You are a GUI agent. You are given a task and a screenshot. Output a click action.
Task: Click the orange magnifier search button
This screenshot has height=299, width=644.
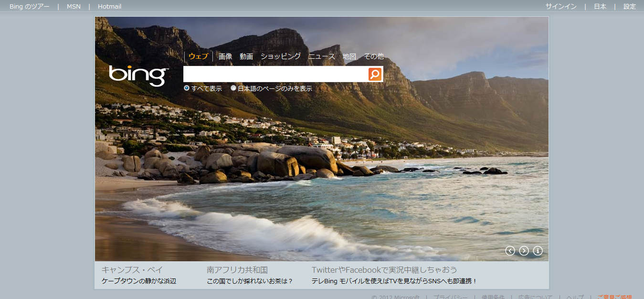click(375, 74)
